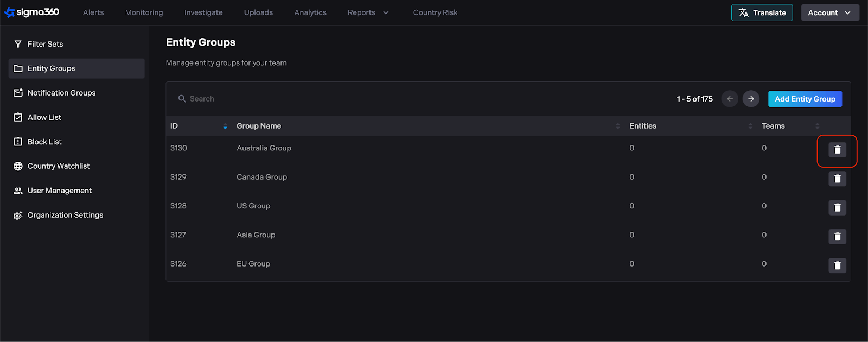Viewport: 868px width, 342px height.
Task: Sort table by ID column
Action: pyautogui.click(x=225, y=126)
